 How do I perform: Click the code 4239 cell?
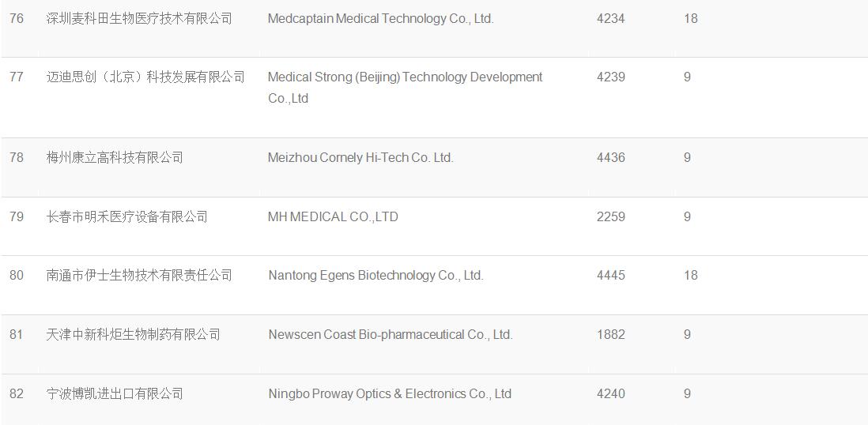tap(610, 77)
